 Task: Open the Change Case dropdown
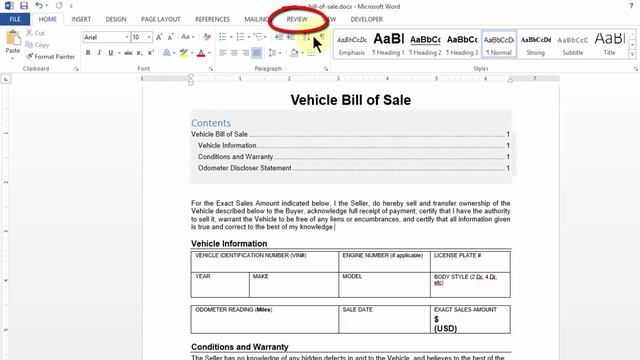tap(187, 37)
